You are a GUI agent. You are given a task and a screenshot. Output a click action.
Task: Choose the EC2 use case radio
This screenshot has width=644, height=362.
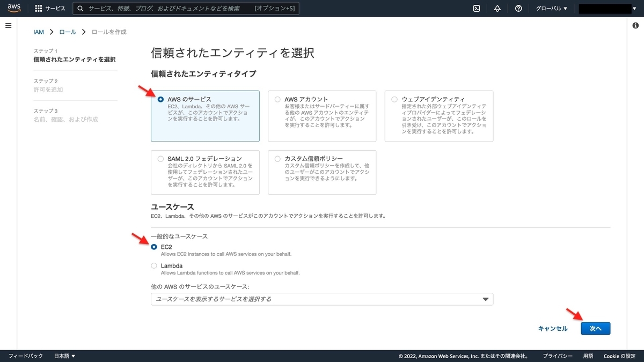click(x=155, y=247)
